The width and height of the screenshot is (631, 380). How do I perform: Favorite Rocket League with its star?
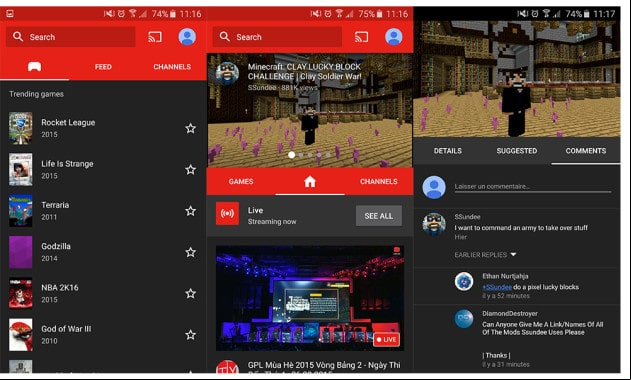pos(190,128)
